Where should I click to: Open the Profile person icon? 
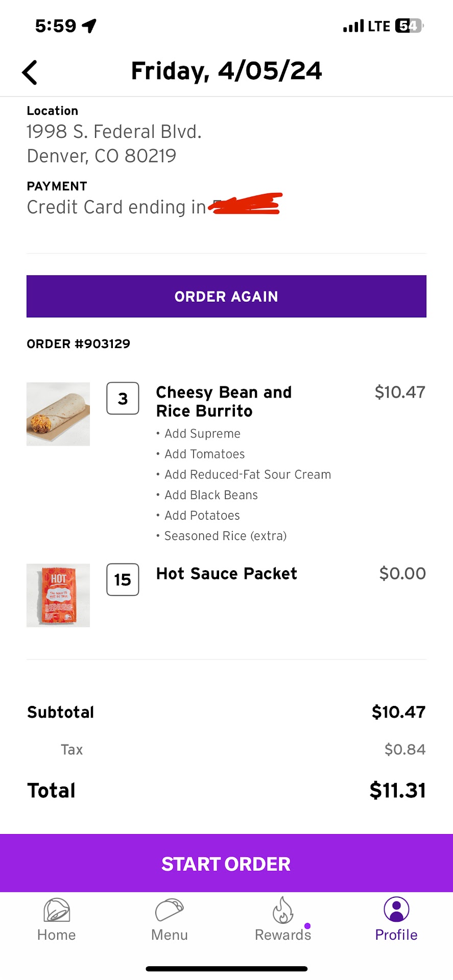pos(396,910)
